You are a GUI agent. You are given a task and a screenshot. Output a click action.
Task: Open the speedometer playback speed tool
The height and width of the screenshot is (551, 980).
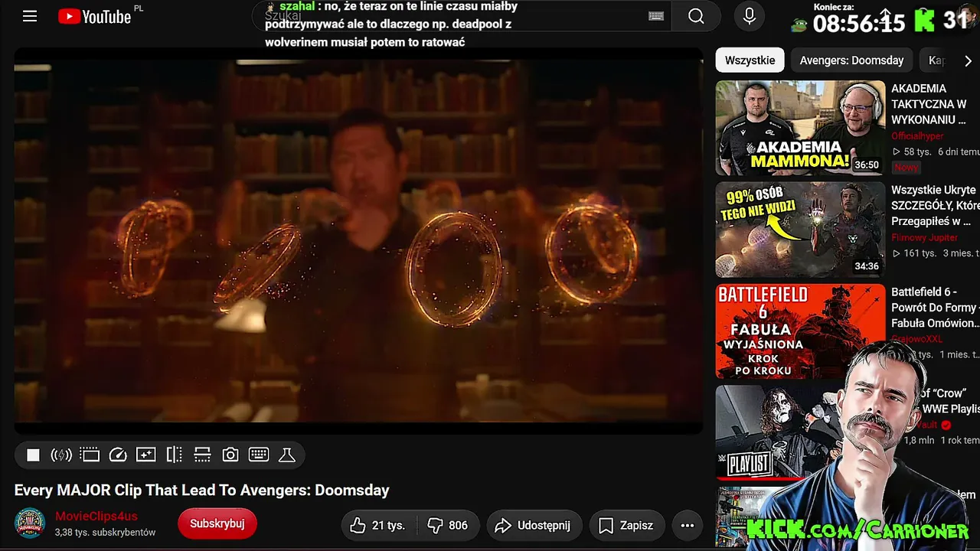[x=118, y=455]
